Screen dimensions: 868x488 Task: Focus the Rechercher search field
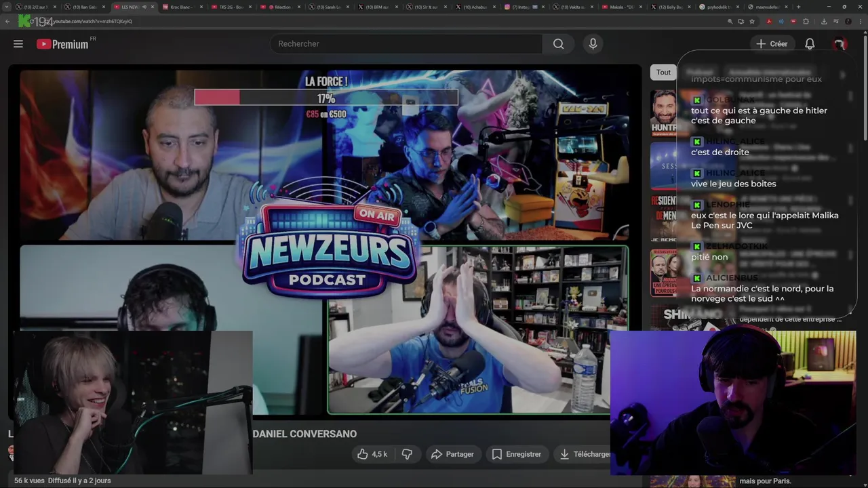tap(406, 44)
